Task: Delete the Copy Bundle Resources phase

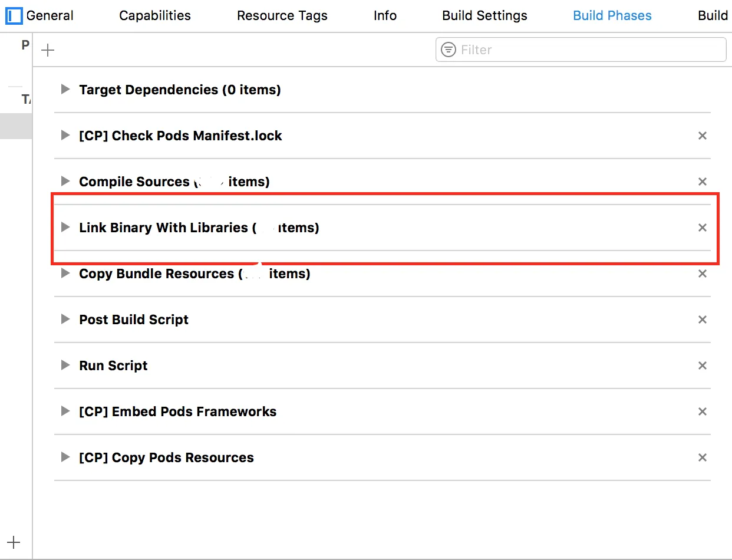Action: 702,274
